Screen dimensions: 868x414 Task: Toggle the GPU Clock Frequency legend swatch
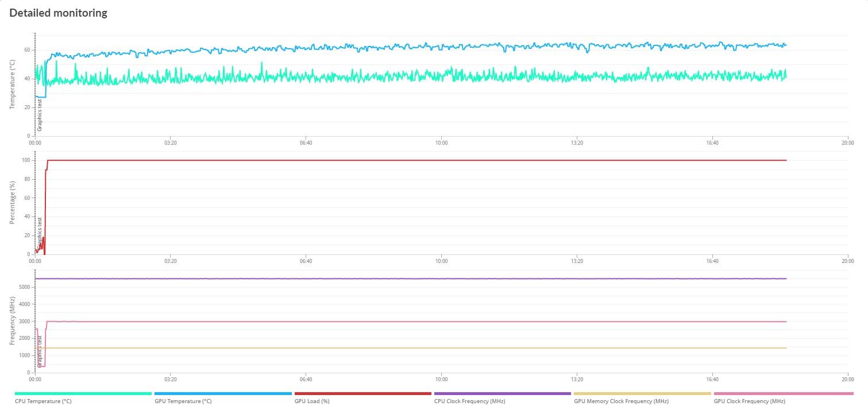click(784, 394)
